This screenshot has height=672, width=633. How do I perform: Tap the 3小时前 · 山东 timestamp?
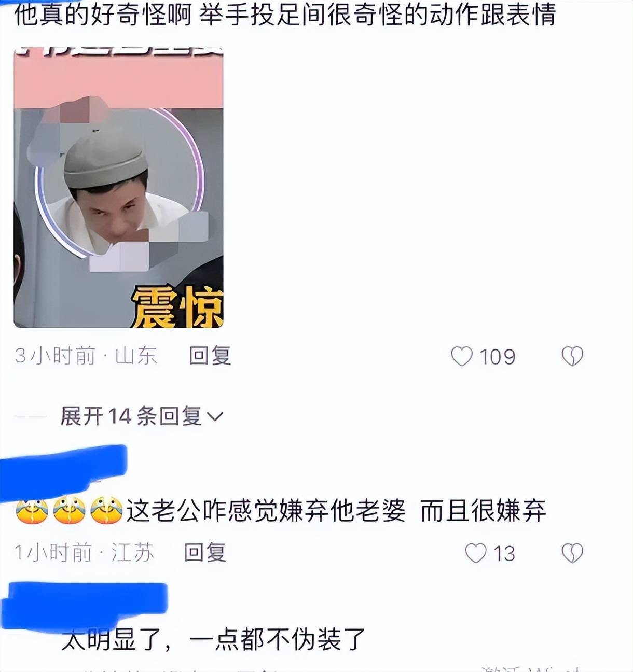86,356
